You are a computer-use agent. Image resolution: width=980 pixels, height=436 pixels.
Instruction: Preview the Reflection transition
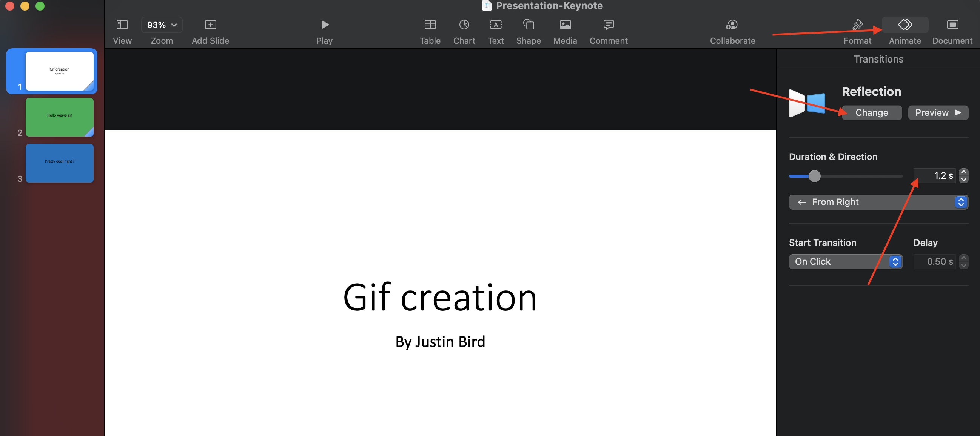pos(938,112)
